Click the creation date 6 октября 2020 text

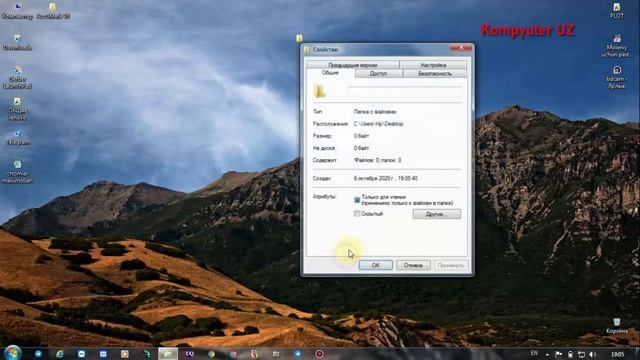tap(386, 178)
